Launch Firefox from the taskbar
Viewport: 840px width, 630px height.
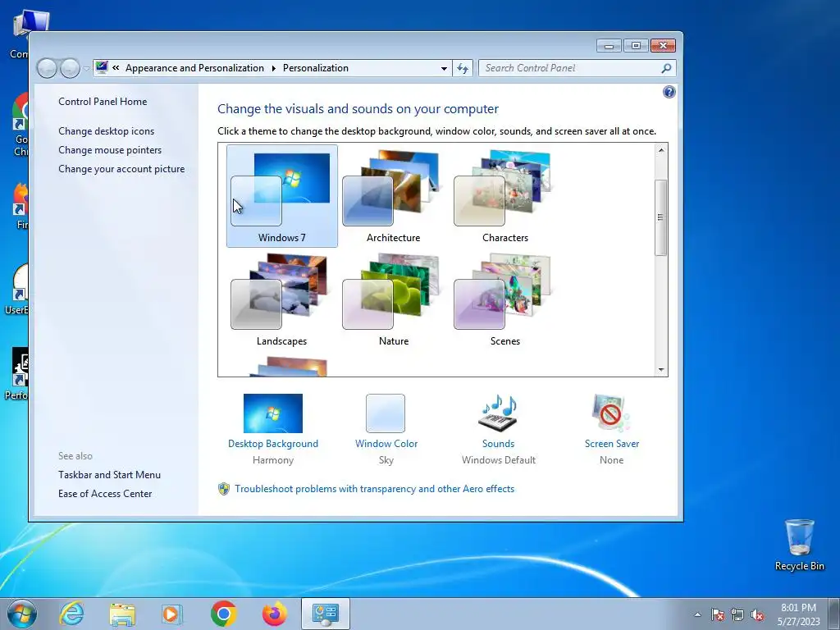pyautogui.click(x=274, y=614)
